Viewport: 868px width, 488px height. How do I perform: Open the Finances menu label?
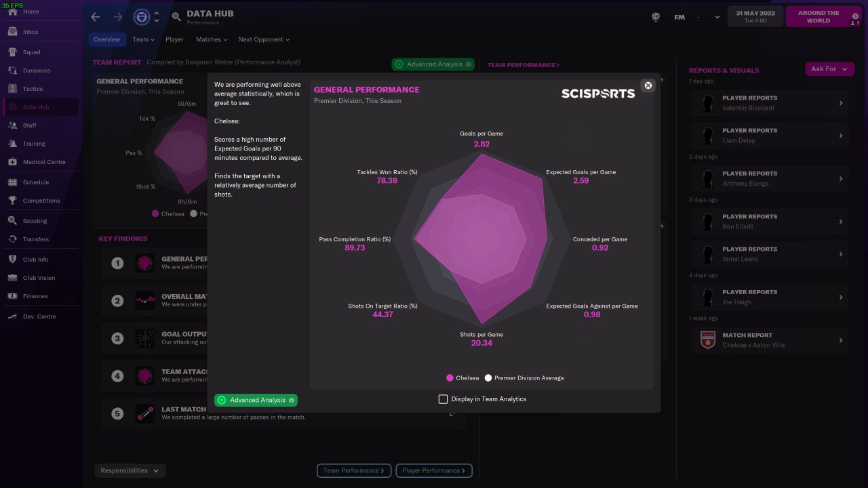click(35, 296)
